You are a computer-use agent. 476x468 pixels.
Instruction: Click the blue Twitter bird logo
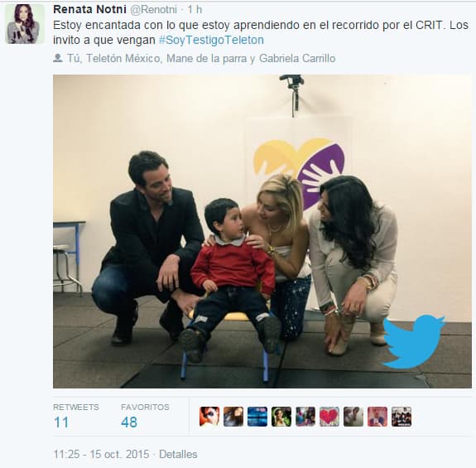coord(413,341)
